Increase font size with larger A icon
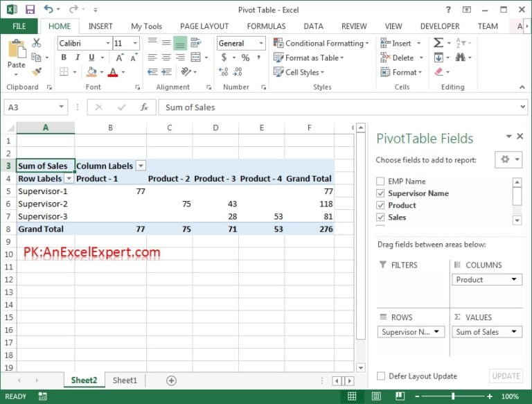The width and height of the screenshot is (532, 404). (120, 58)
